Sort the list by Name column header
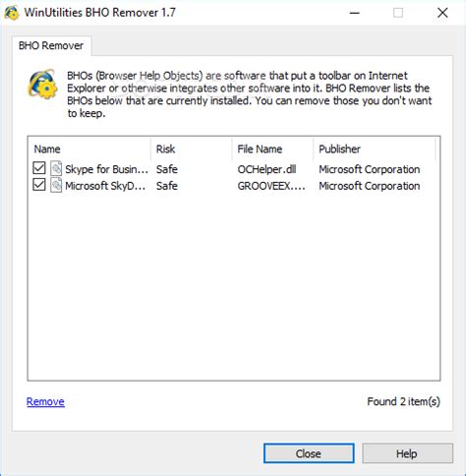This screenshot has height=476, width=466. pyautogui.click(x=89, y=149)
